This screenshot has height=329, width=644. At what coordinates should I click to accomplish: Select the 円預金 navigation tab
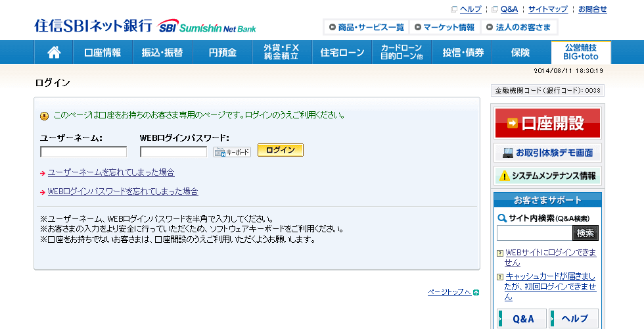tap(223, 52)
